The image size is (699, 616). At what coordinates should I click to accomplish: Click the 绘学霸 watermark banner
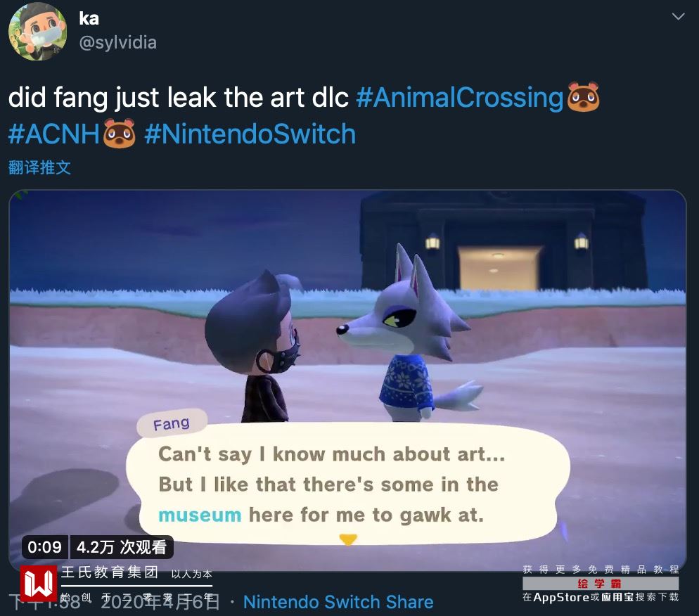[x=601, y=584]
